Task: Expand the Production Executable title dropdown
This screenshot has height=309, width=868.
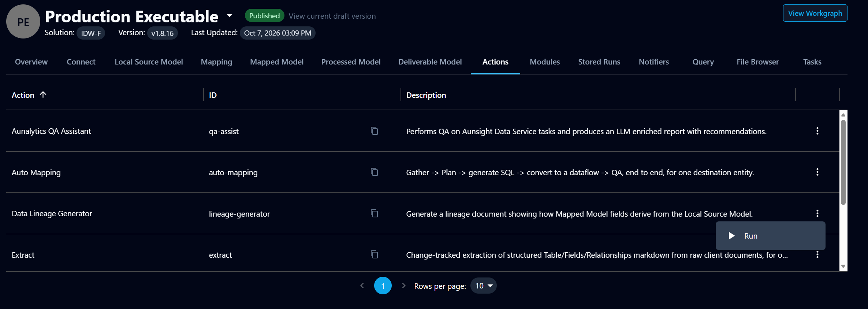Action: (x=230, y=16)
